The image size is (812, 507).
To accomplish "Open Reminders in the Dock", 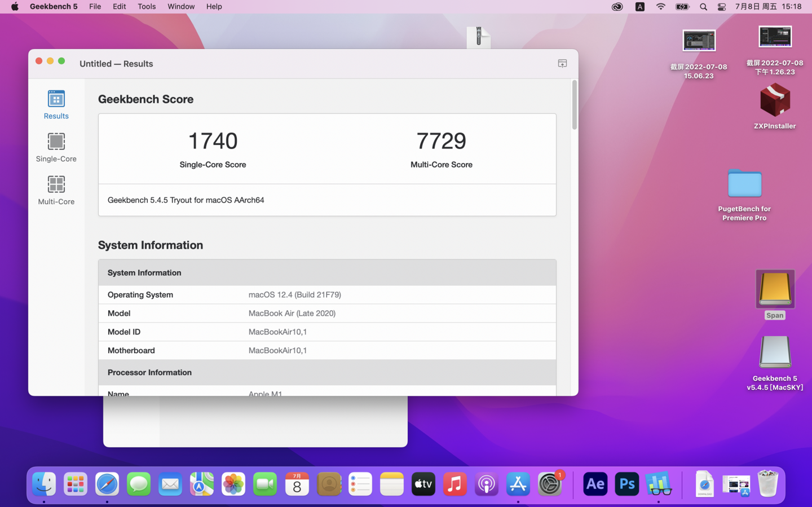I will point(360,484).
